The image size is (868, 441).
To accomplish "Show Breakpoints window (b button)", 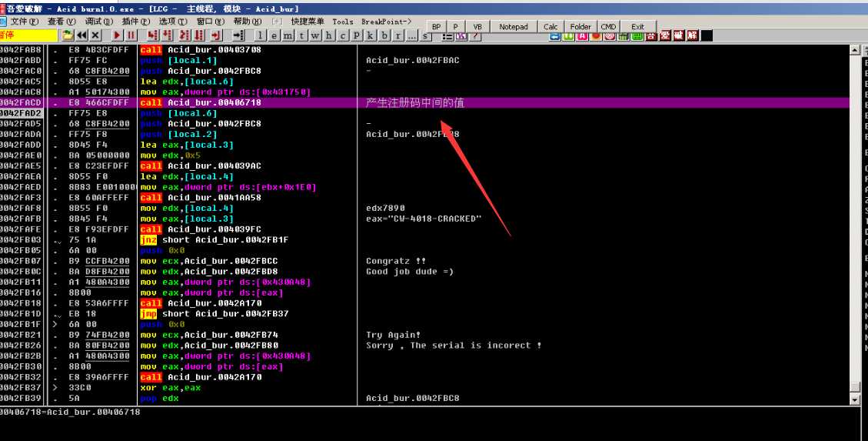I will [x=384, y=35].
